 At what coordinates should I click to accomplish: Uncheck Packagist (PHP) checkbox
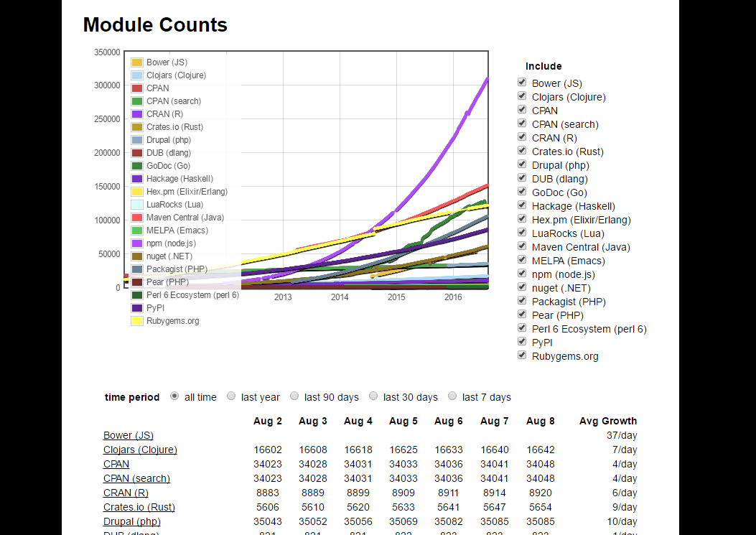[522, 300]
